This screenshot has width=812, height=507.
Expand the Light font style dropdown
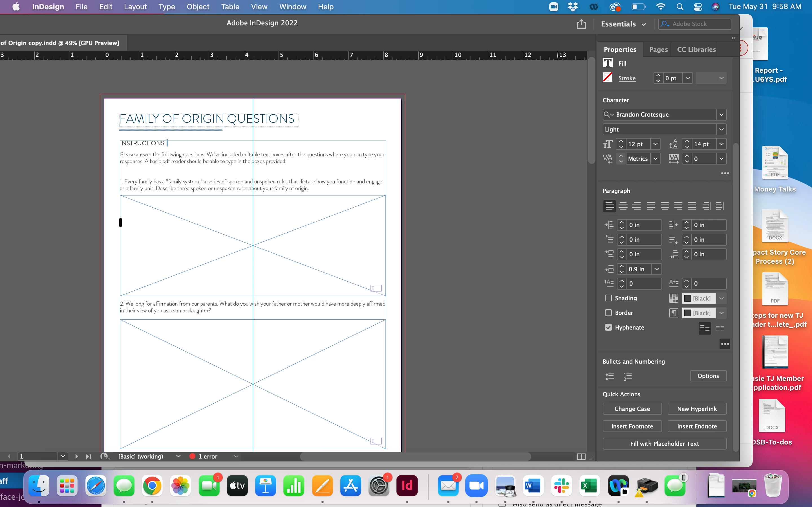pyautogui.click(x=721, y=130)
